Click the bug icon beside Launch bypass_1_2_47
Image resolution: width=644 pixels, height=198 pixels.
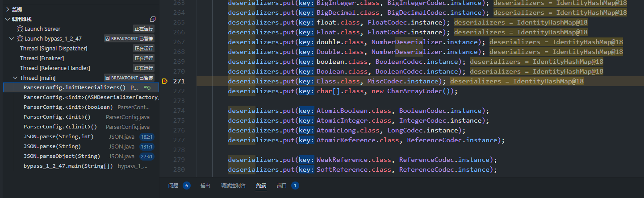(20, 39)
